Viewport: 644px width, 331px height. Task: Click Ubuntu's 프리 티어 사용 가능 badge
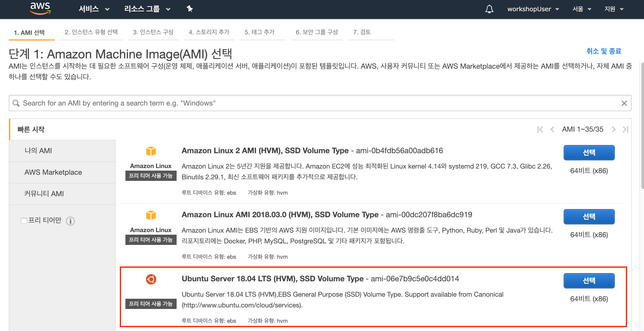[151, 304]
